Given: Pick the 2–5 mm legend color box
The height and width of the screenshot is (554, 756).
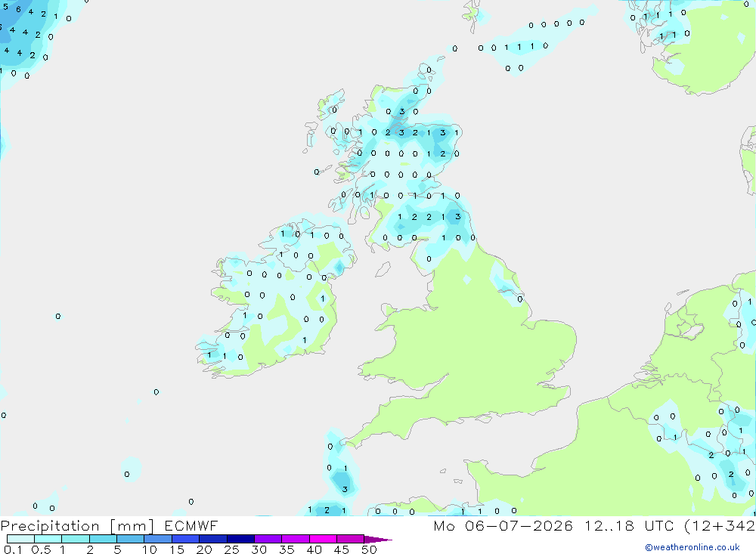Looking at the screenshot, I should [x=103, y=539].
